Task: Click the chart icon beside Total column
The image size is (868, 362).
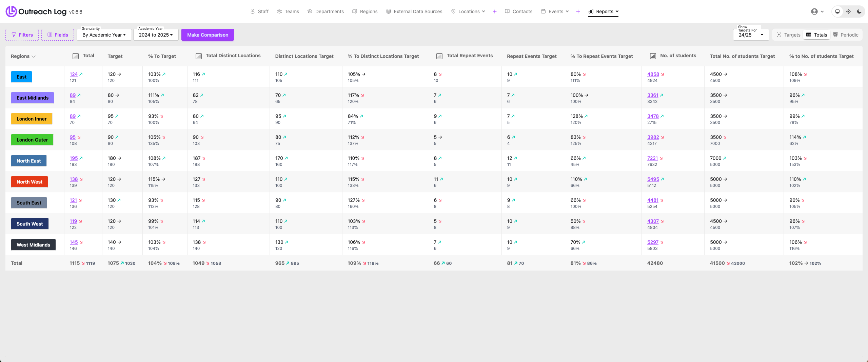Action: [76, 56]
